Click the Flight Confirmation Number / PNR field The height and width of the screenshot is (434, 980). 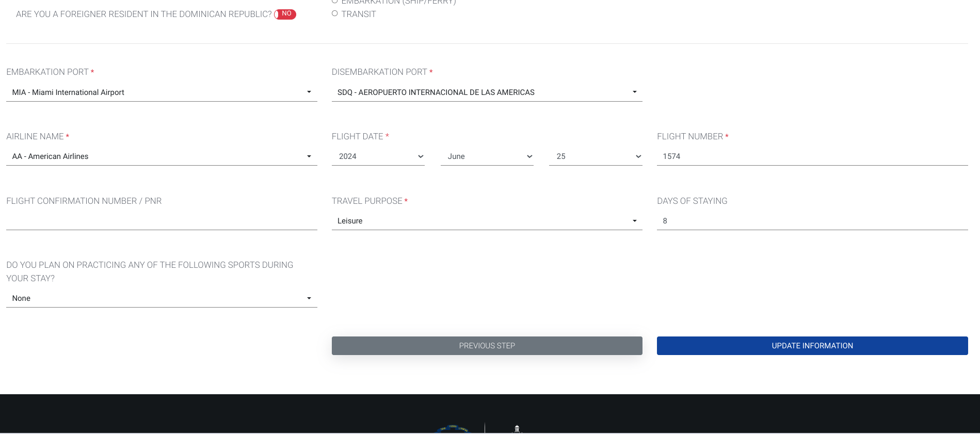161,221
